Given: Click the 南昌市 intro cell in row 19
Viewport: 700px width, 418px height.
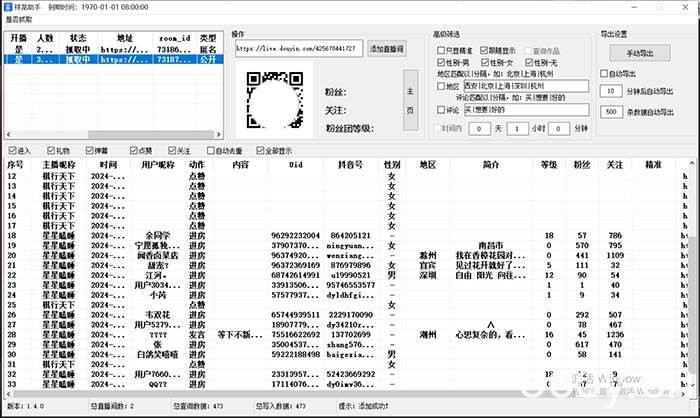Looking at the screenshot, I should click(x=491, y=245).
